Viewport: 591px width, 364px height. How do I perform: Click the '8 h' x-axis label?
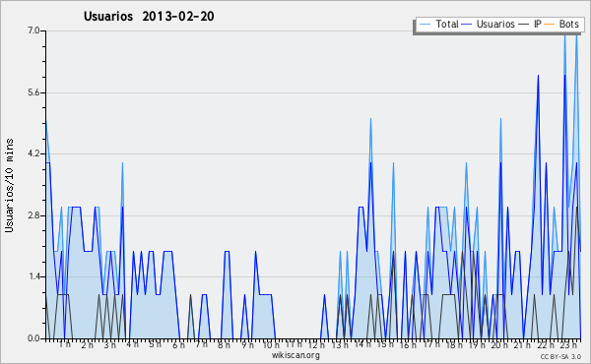224,344
